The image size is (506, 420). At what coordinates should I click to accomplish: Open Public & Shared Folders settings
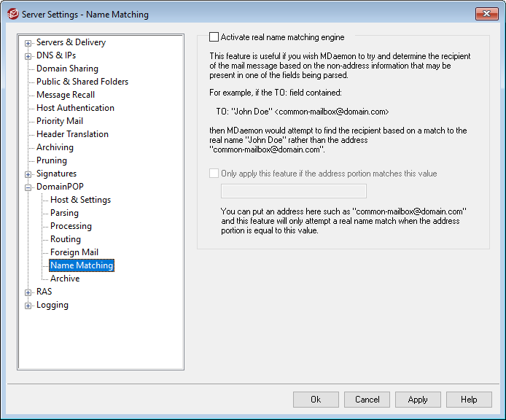[82, 82]
